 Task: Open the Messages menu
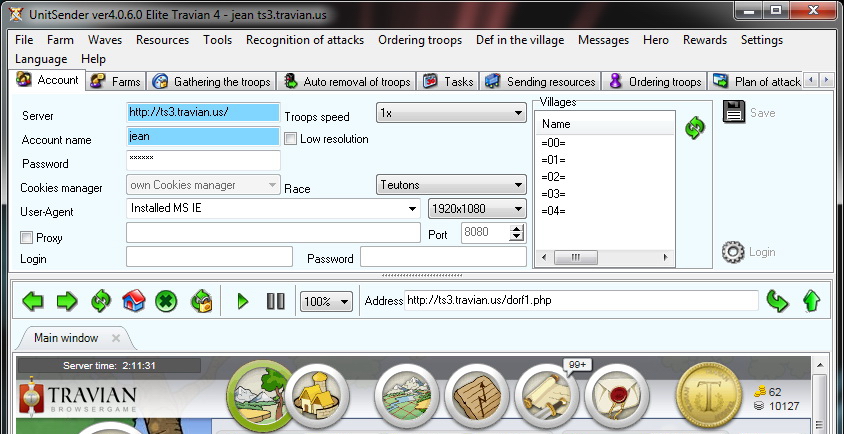(603, 40)
